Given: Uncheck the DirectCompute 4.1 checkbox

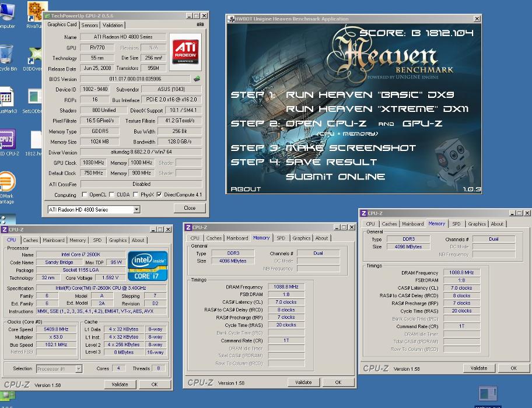Looking at the screenshot, I should tap(159, 195).
